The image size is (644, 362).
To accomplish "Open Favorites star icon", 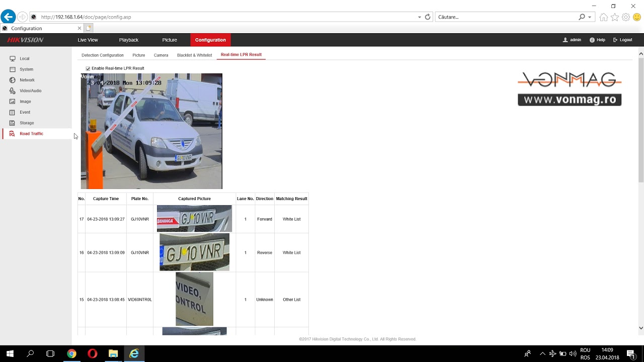I will [x=615, y=17].
